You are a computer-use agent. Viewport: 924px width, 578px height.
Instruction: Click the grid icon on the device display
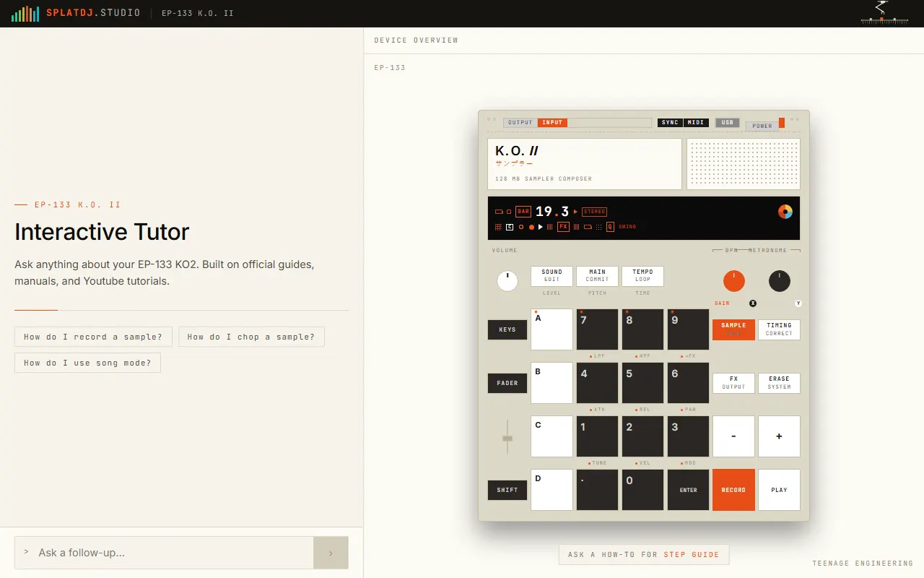point(498,227)
